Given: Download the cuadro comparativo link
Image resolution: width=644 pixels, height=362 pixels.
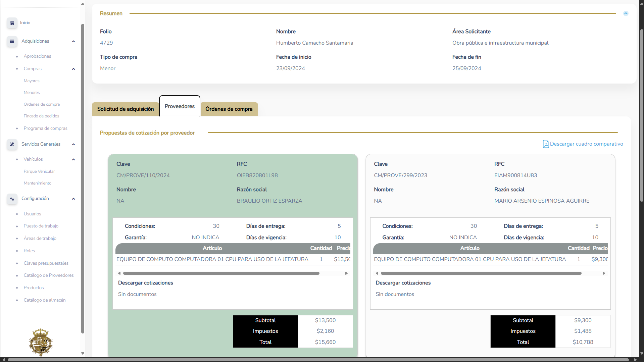Looking at the screenshot, I should tap(586, 144).
